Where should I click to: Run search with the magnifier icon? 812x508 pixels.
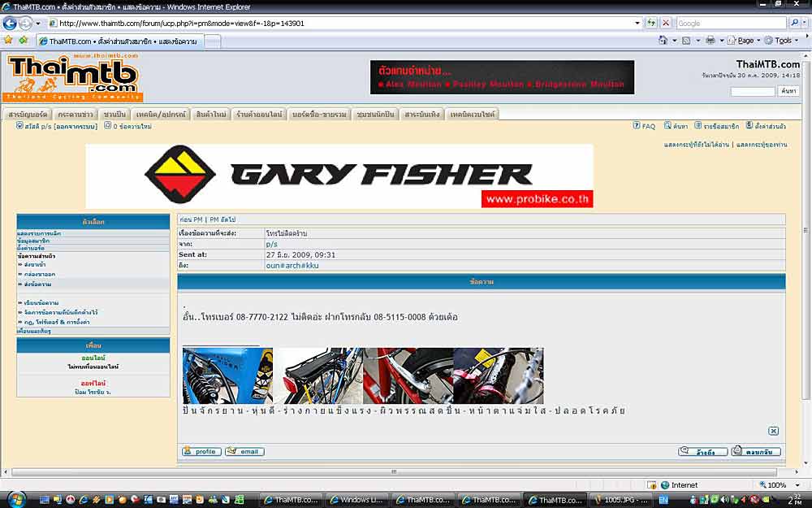pyautogui.click(x=794, y=24)
